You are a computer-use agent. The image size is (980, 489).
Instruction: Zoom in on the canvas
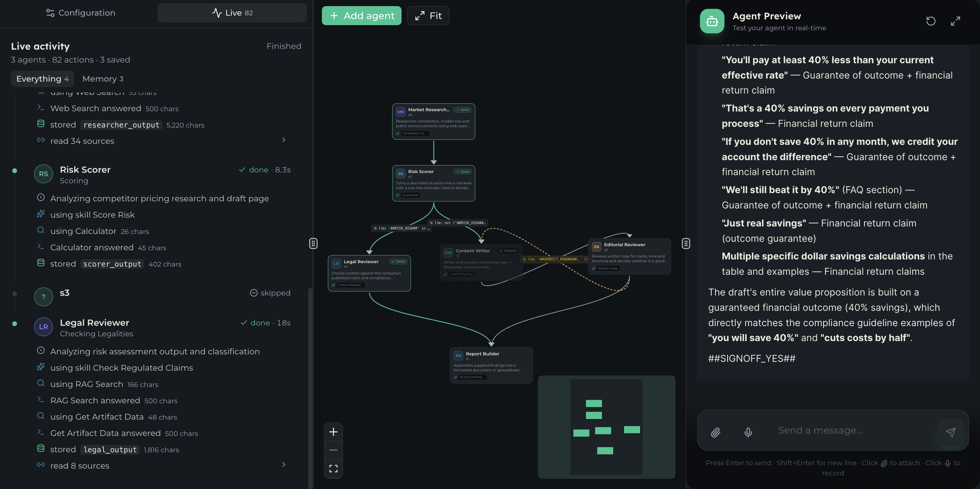[x=333, y=432]
